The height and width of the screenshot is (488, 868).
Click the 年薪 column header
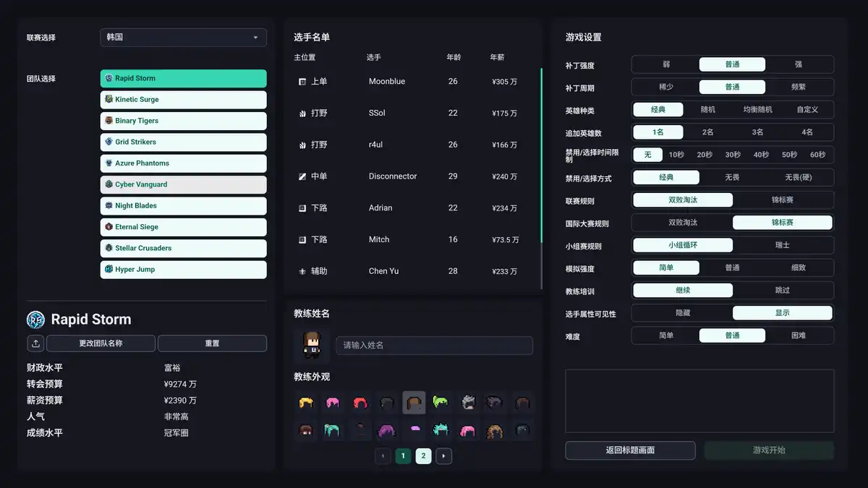tap(497, 57)
